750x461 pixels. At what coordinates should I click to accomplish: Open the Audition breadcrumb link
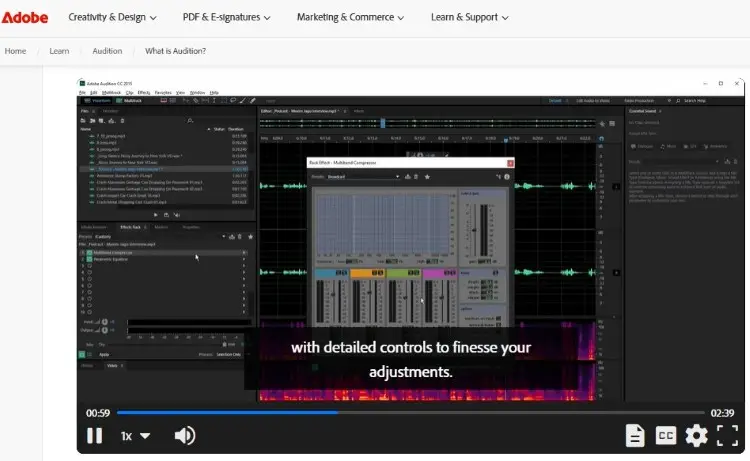pos(107,51)
